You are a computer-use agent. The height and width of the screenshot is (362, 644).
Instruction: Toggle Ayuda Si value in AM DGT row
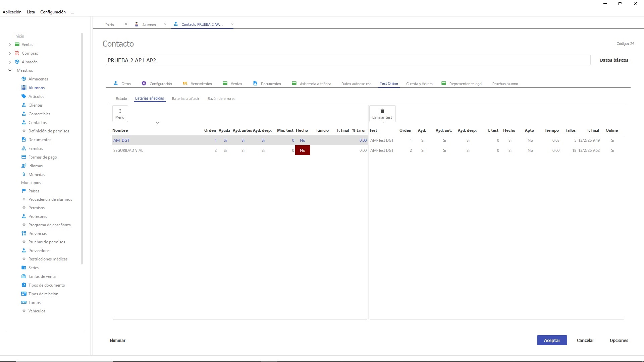pos(225,140)
